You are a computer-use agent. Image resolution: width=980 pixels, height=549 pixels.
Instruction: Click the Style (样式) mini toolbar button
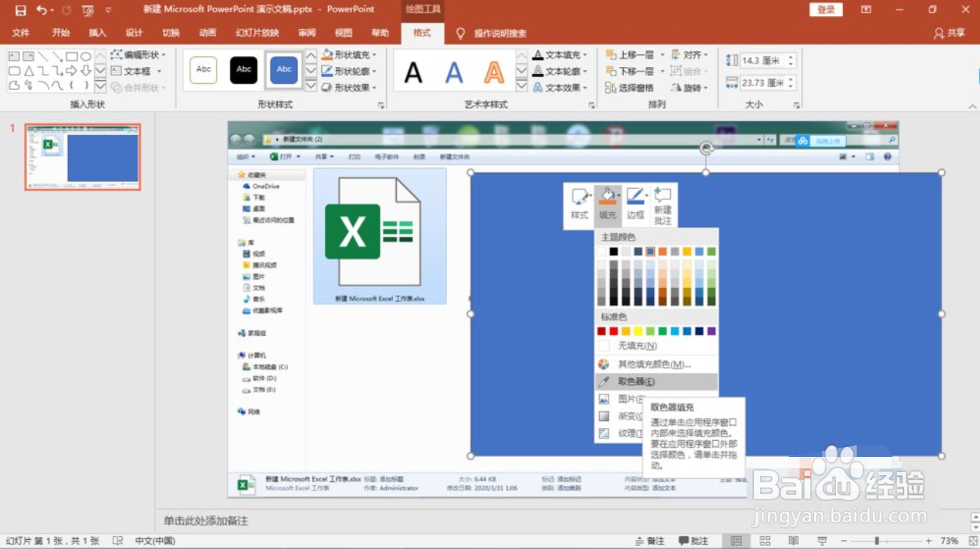tap(580, 205)
